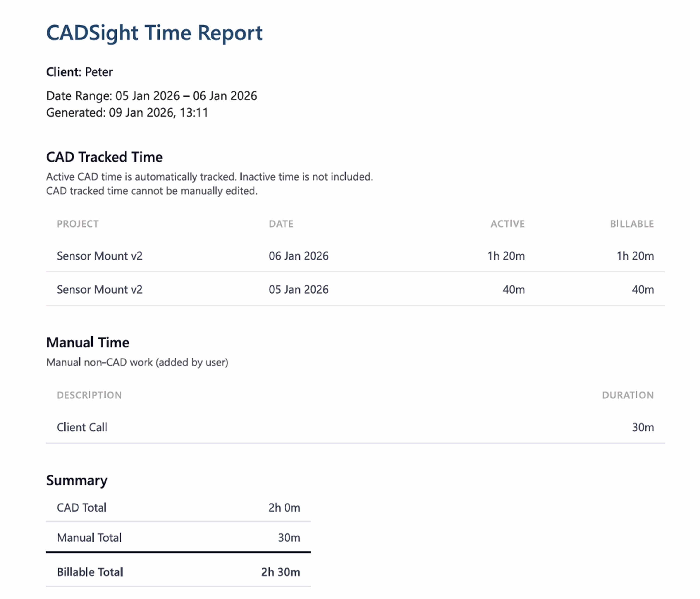The height and width of the screenshot is (599, 700).
Task: Click the Generated timestamp line
Action: (127, 113)
